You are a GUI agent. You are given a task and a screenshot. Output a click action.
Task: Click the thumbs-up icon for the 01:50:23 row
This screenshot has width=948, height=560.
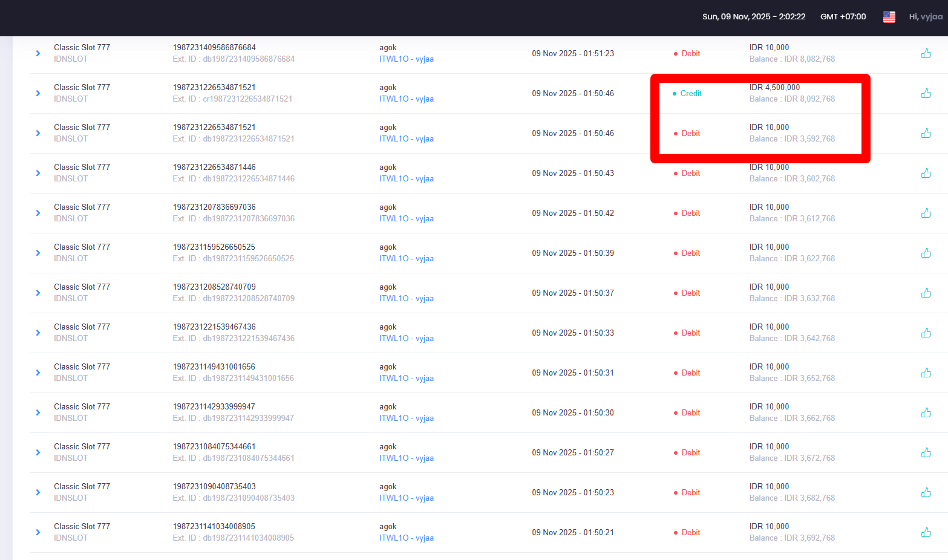click(926, 492)
